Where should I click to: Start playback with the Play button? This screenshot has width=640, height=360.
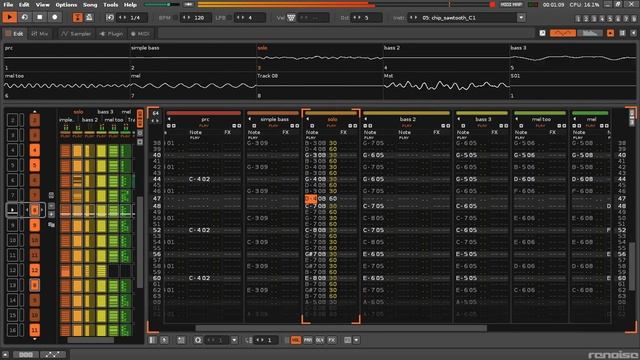point(9,17)
